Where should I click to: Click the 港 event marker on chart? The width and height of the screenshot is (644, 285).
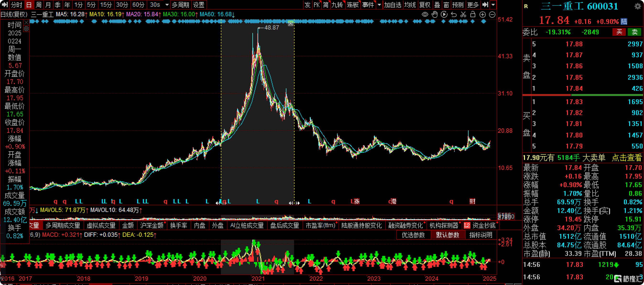coord(394,201)
